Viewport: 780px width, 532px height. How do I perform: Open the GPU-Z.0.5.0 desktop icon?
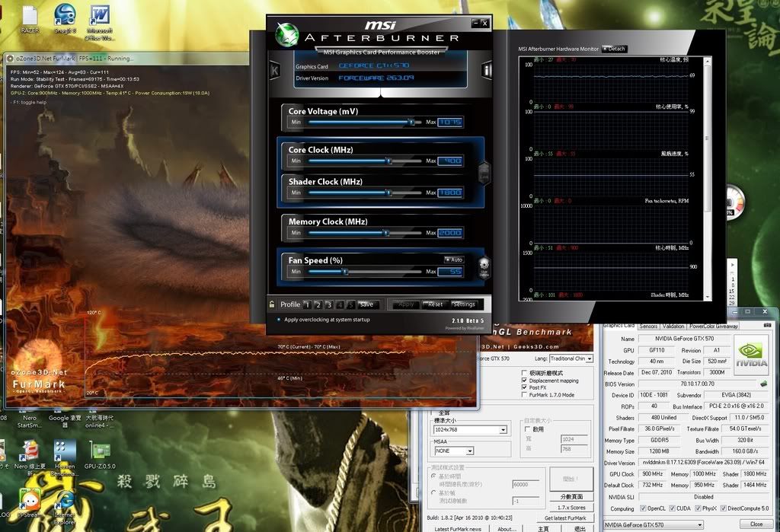[100, 454]
